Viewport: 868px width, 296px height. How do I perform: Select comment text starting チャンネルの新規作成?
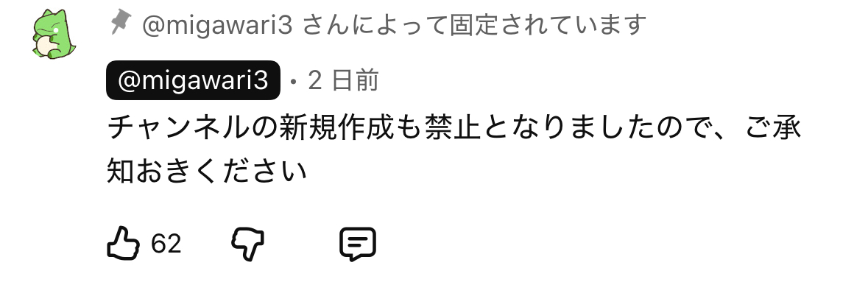point(454,128)
